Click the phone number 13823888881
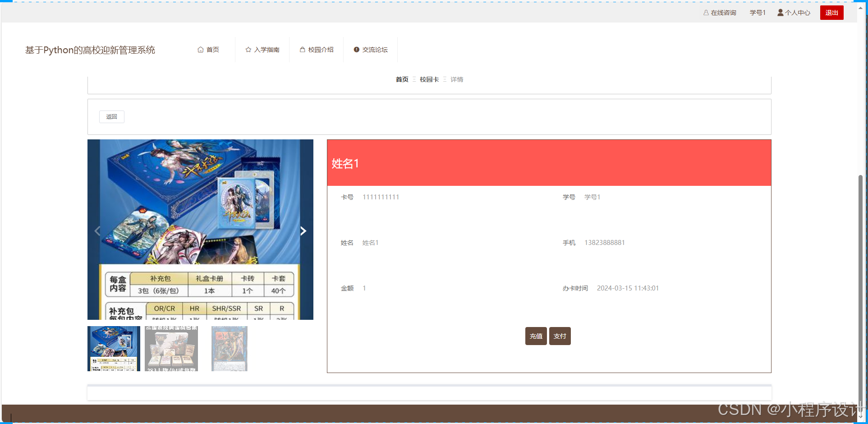The width and height of the screenshot is (868, 424). (x=605, y=243)
